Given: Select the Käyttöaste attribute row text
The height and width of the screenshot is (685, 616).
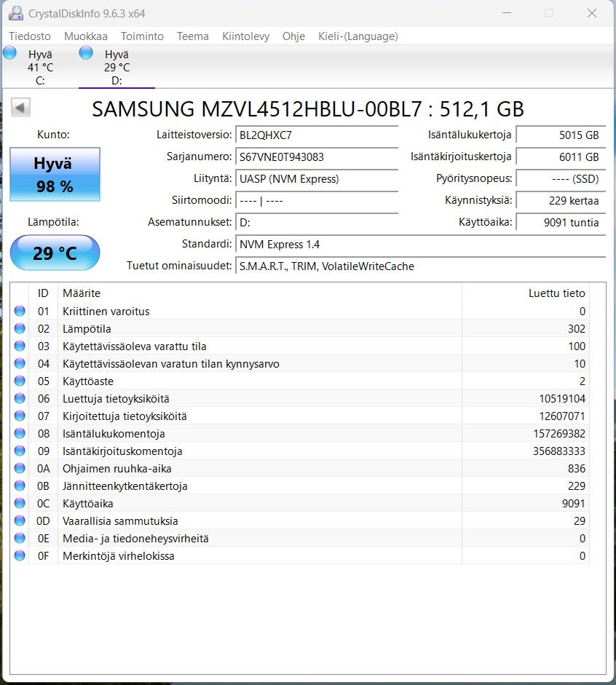Looking at the screenshot, I should (x=88, y=381).
